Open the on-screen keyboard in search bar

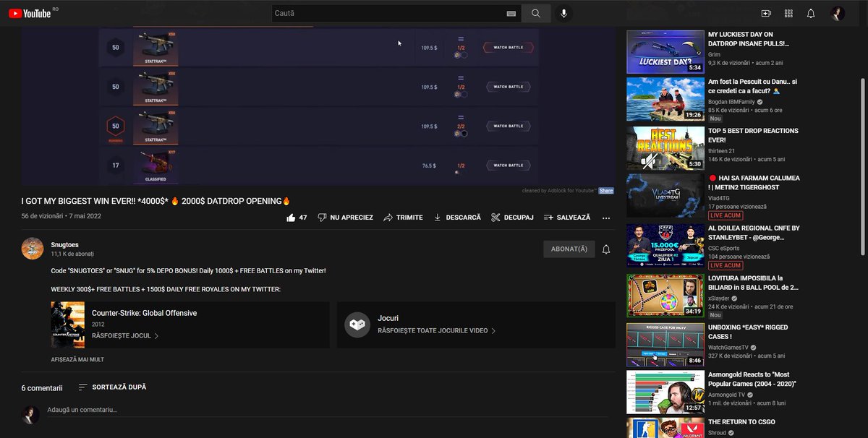[511, 14]
